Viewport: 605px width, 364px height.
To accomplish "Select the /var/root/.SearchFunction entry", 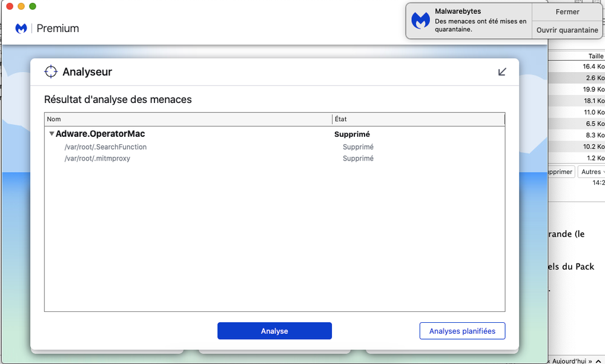I will coord(105,147).
